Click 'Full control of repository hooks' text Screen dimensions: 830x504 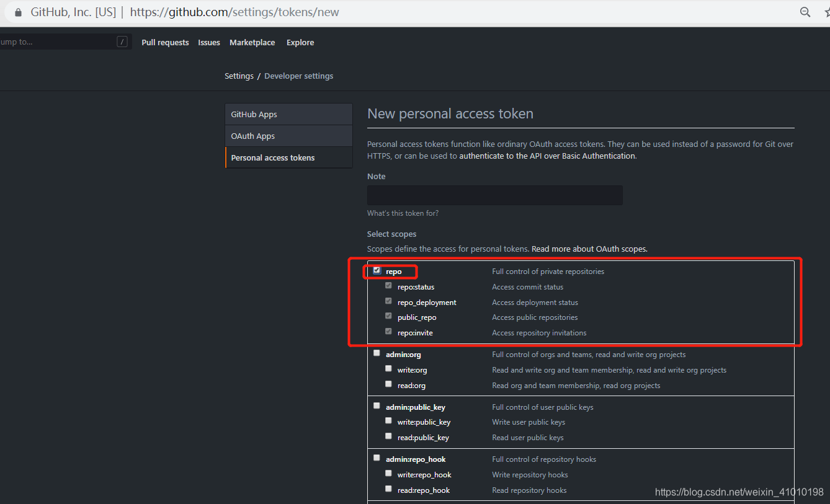[x=544, y=459]
